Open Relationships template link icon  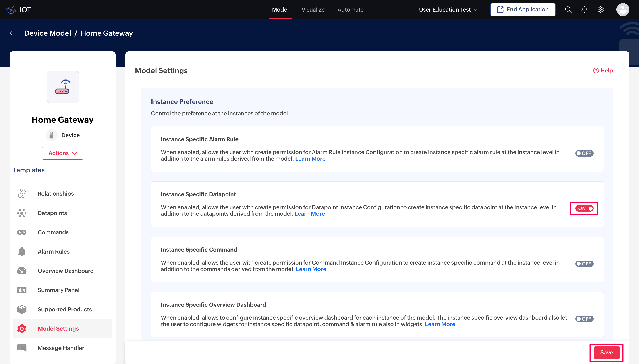pyautogui.click(x=22, y=194)
